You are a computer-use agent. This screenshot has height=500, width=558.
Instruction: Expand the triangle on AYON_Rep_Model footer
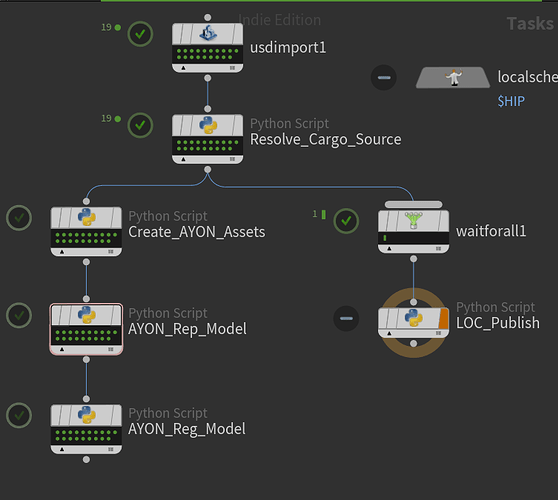(x=62, y=349)
